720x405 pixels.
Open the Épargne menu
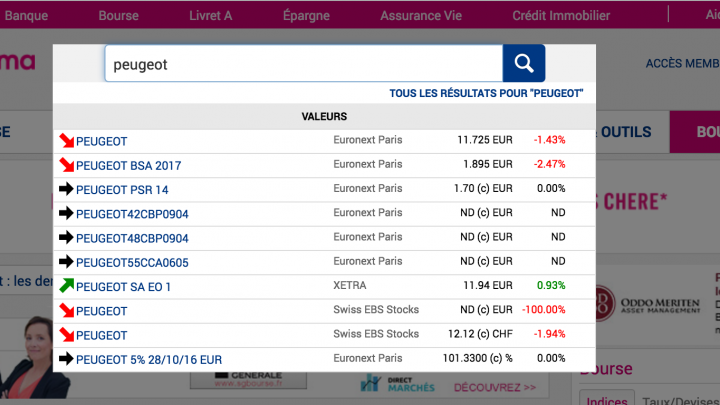pos(306,16)
